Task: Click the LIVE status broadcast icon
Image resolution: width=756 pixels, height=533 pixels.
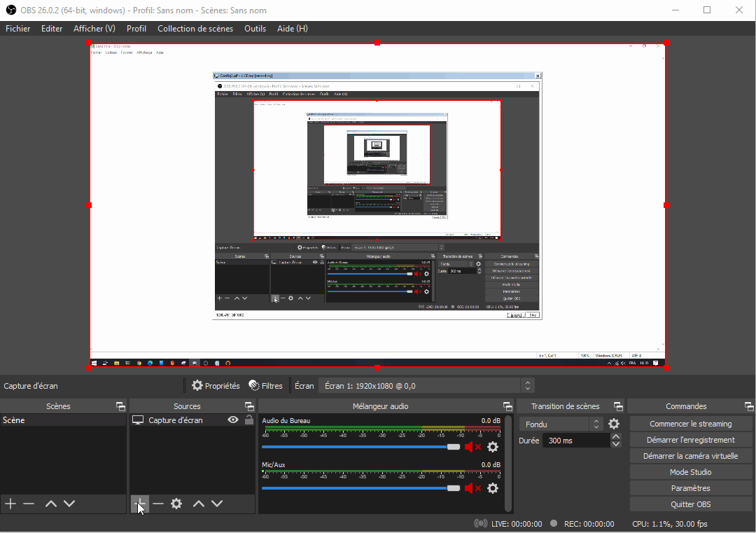Action: tap(480, 523)
